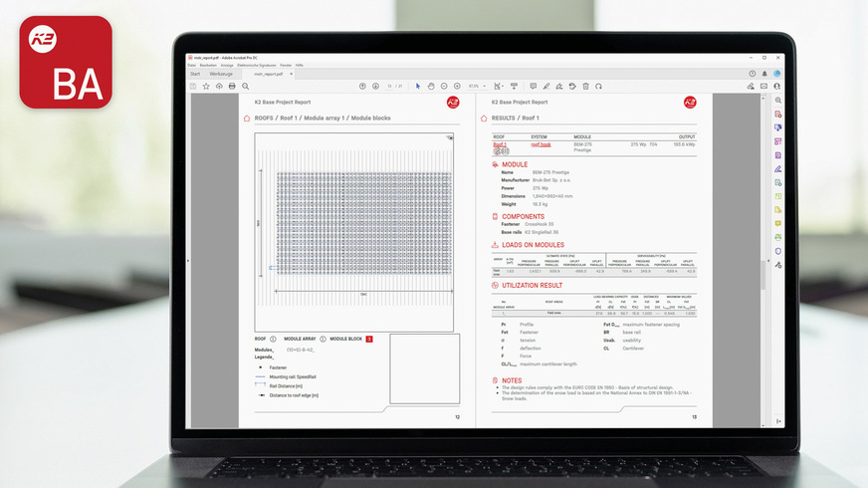Go to the previous page using up arrow
This screenshot has width=868, height=488.
click(362, 86)
